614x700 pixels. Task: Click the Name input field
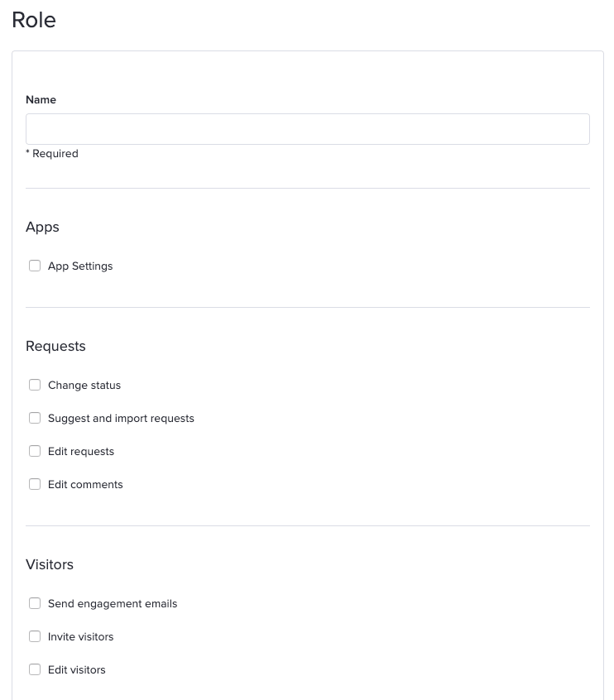click(308, 129)
